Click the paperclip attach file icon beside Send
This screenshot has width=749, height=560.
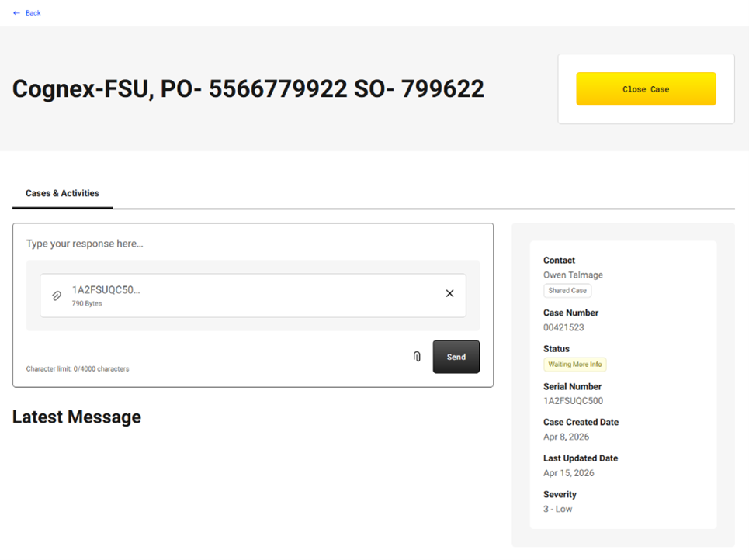click(x=417, y=357)
